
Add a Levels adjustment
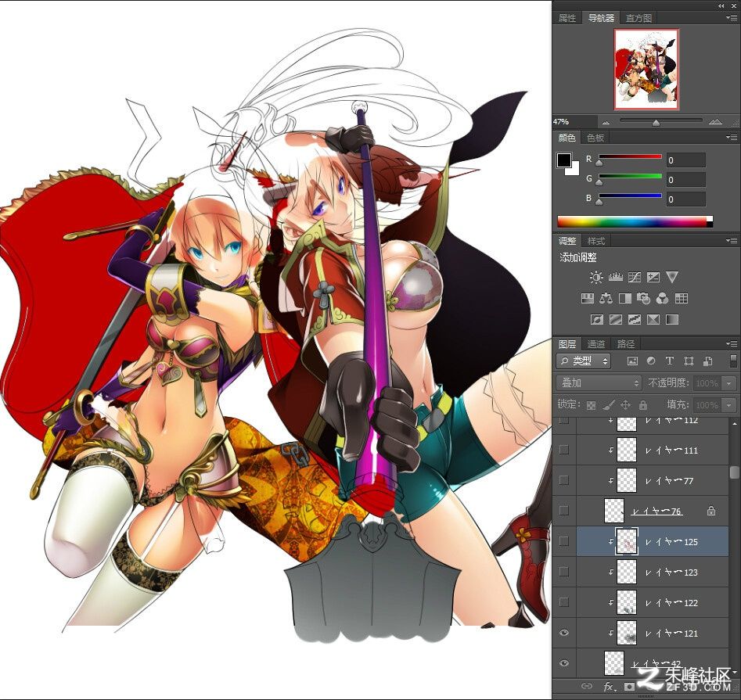coord(615,277)
